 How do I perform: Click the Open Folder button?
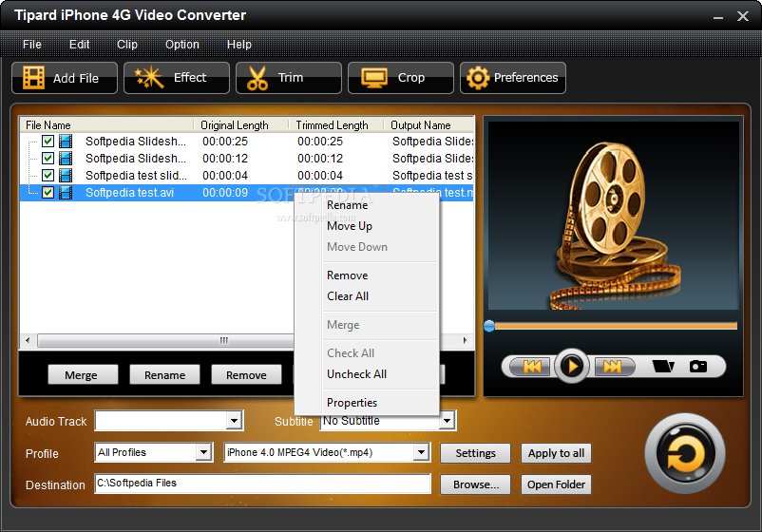pos(556,484)
